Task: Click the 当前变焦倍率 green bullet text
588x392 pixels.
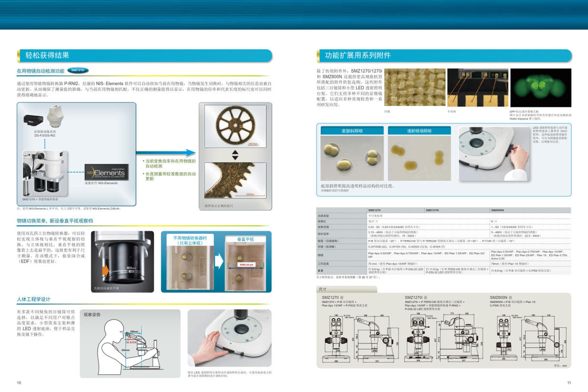Action: click(x=170, y=164)
